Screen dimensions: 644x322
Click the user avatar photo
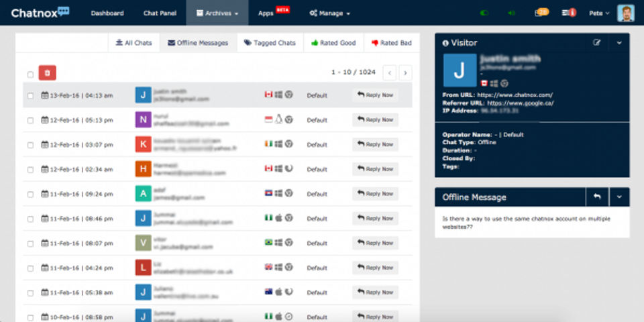click(625, 13)
